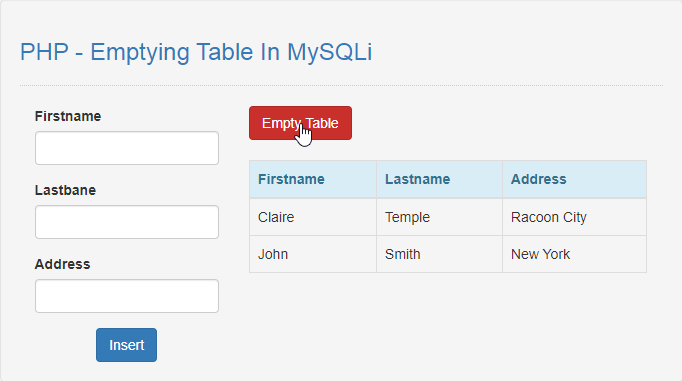The height and width of the screenshot is (381, 682).
Task: Select the Firstname column header
Action: click(313, 179)
